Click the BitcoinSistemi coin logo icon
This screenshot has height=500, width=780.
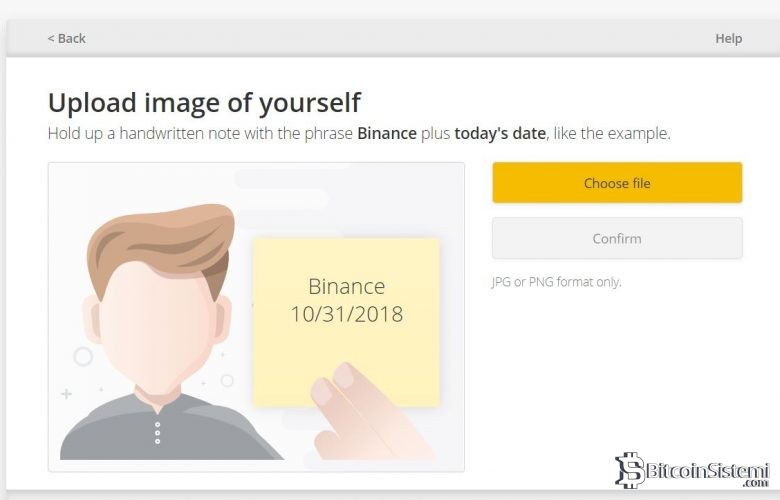(x=629, y=470)
